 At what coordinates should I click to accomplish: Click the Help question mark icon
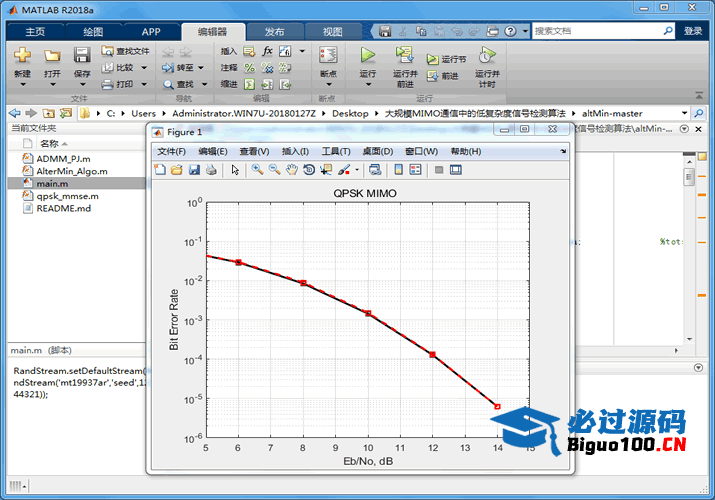pos(510,31)
